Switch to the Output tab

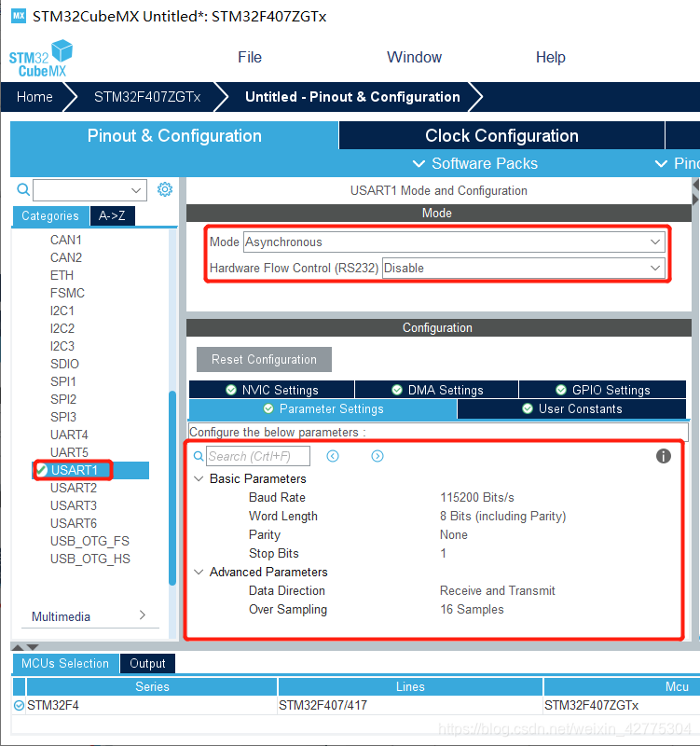coord(147,663)
